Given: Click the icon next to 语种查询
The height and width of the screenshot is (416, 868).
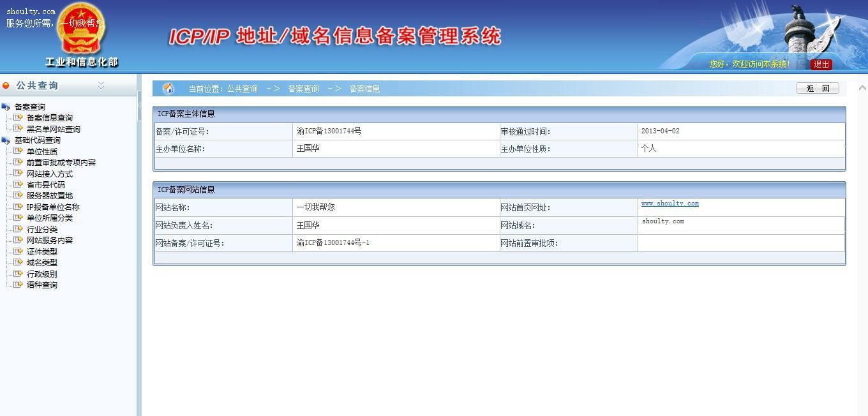Looking at the screenshot, I should coord(18,285).
